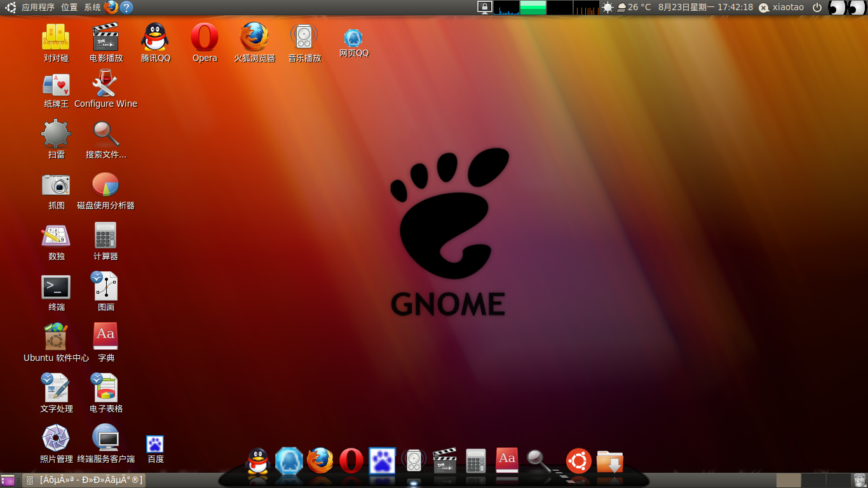868x488 pixels.
Task: Activate the music player taskbar window button
Action: tap(84, 480)
